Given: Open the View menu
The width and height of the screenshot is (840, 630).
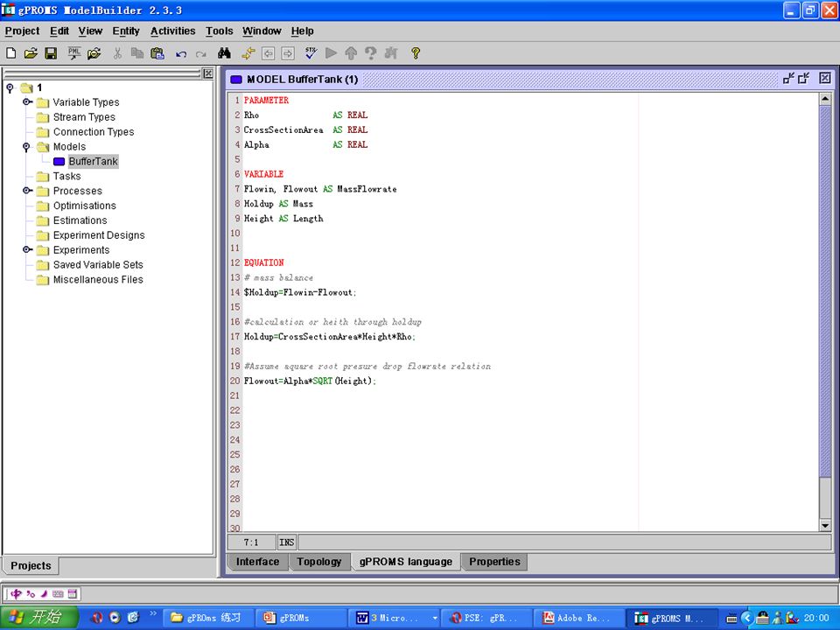Looking at the screenshot, I should 90,31.
